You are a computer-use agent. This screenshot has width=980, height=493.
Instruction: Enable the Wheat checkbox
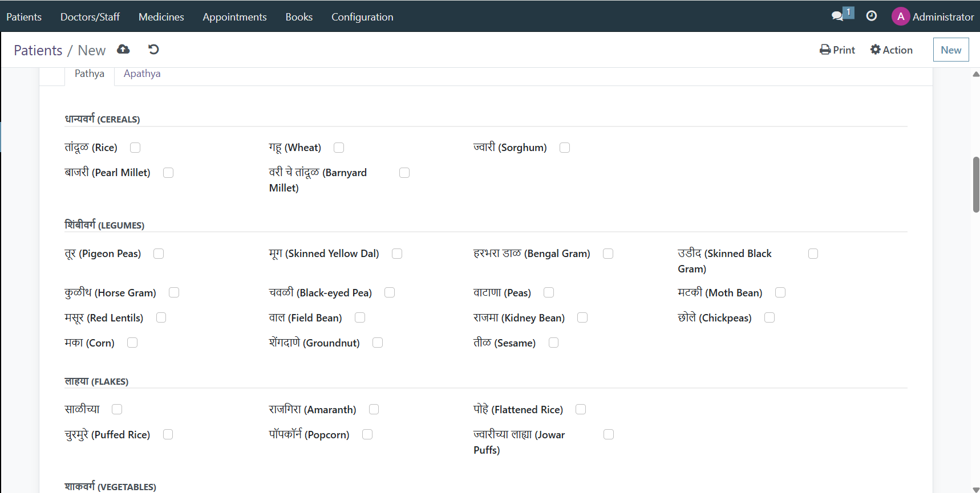[339, 148]
